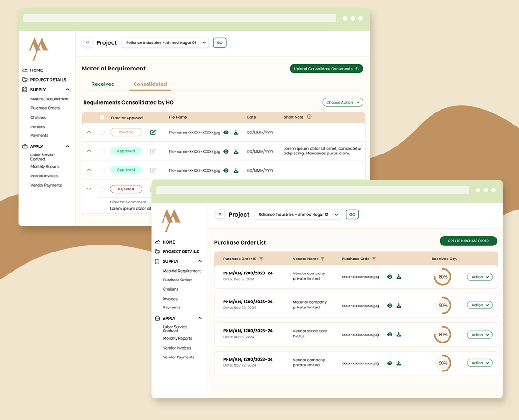
Task: Toggle the select-all checkbox in table header
Action: pyautogui.click(x=102, y=118)
